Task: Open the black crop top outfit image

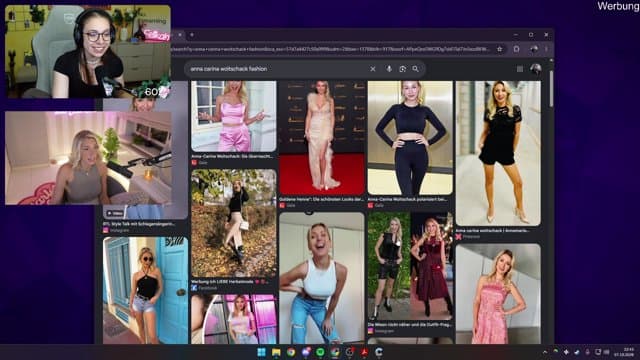Action: [x=410, y=138]
